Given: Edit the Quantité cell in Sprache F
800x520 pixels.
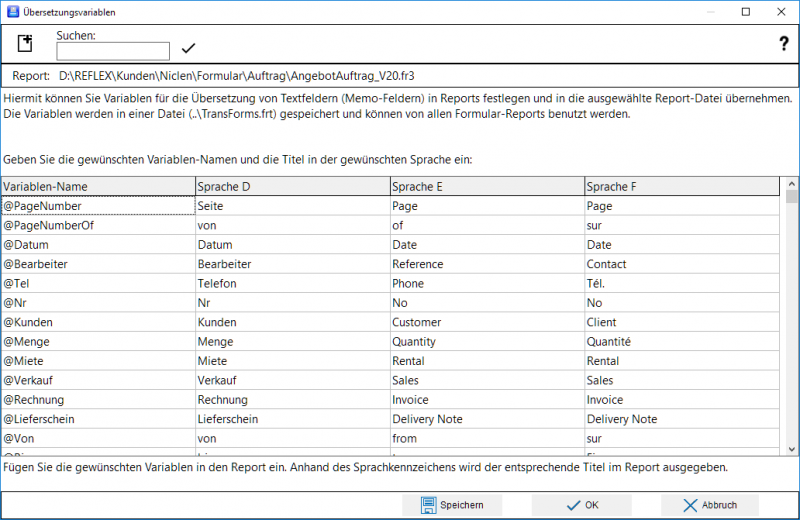Looking at the screenshot, I should coord(680,342).
